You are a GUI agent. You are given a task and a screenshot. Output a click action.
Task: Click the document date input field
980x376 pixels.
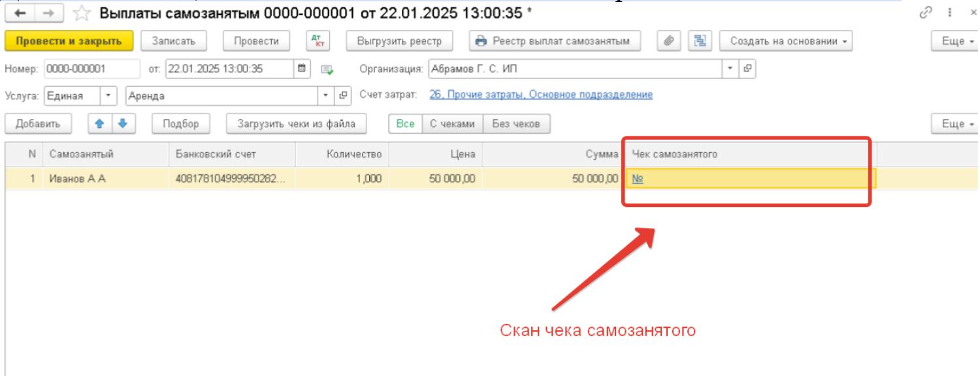[x=230, y=69]
